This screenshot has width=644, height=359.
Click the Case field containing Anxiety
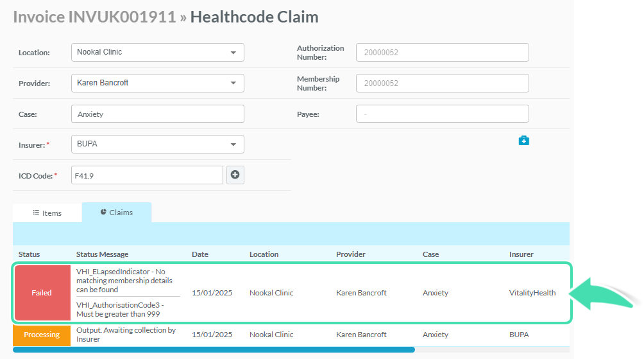click(157, 114)
